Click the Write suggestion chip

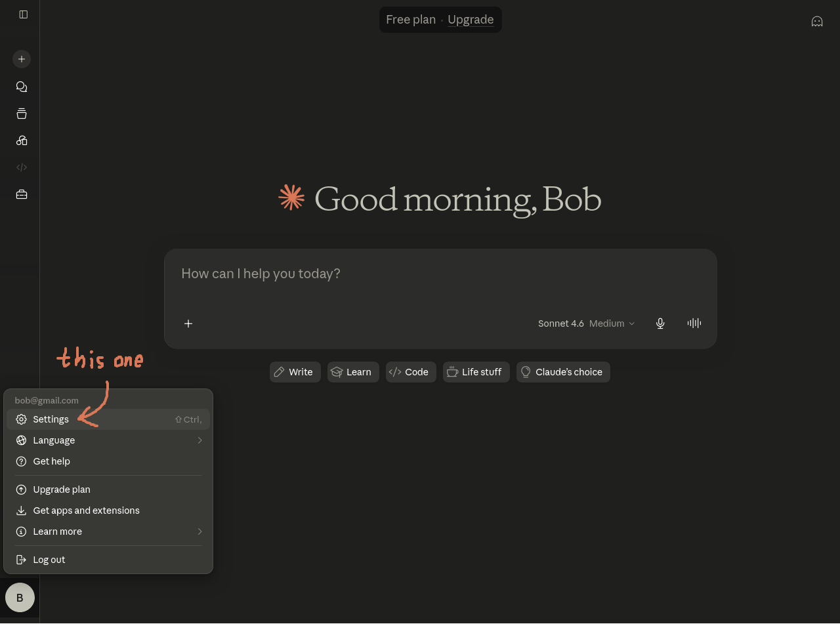295,372
